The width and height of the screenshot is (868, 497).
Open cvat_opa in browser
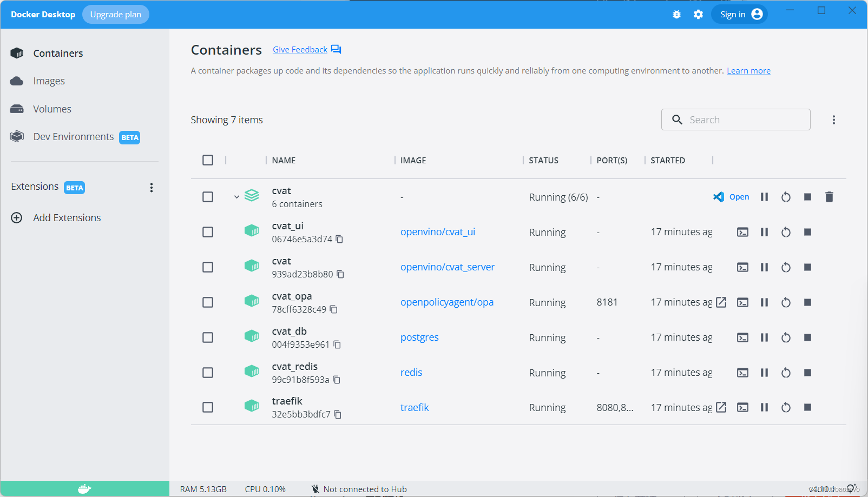point(721,302)
